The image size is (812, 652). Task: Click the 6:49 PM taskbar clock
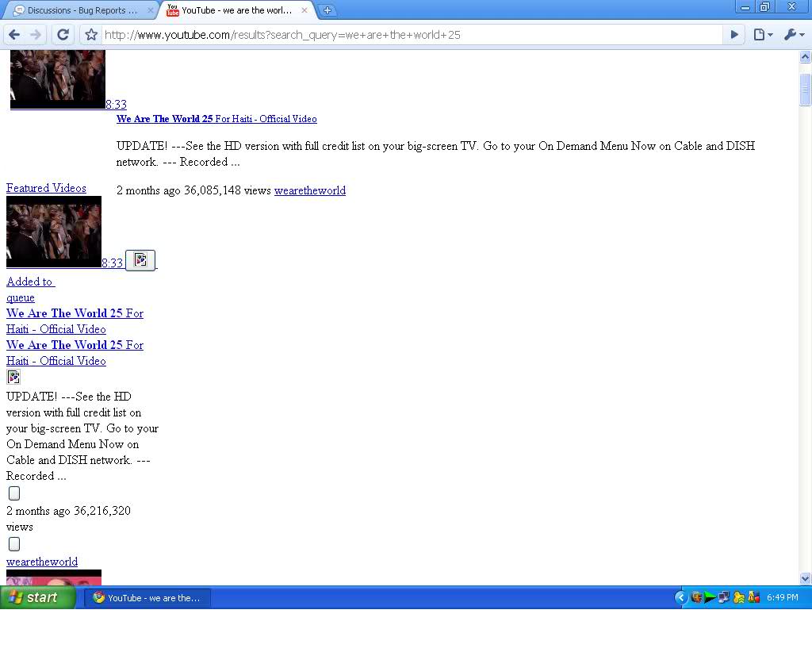pos(783,597)
